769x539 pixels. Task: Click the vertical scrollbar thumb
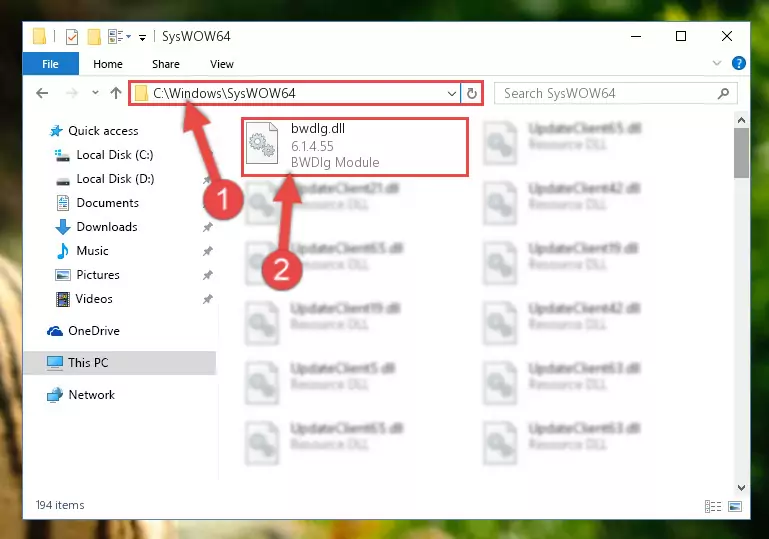point(741,153)
